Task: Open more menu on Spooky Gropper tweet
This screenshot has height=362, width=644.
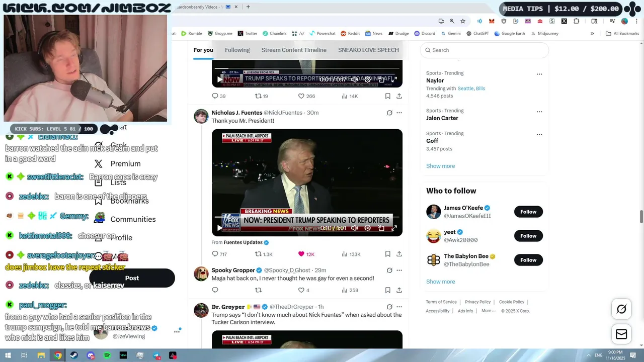Action: pos(399,270)
